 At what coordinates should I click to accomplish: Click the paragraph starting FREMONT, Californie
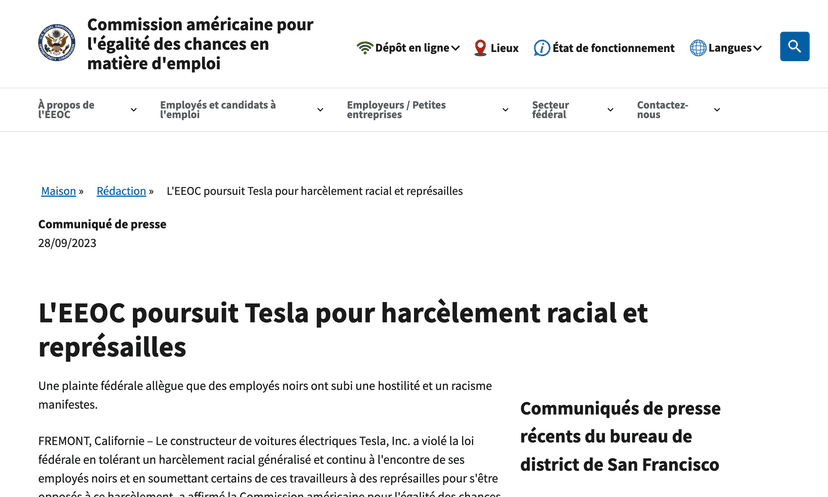pyautogui.click(x=269, y=467)
